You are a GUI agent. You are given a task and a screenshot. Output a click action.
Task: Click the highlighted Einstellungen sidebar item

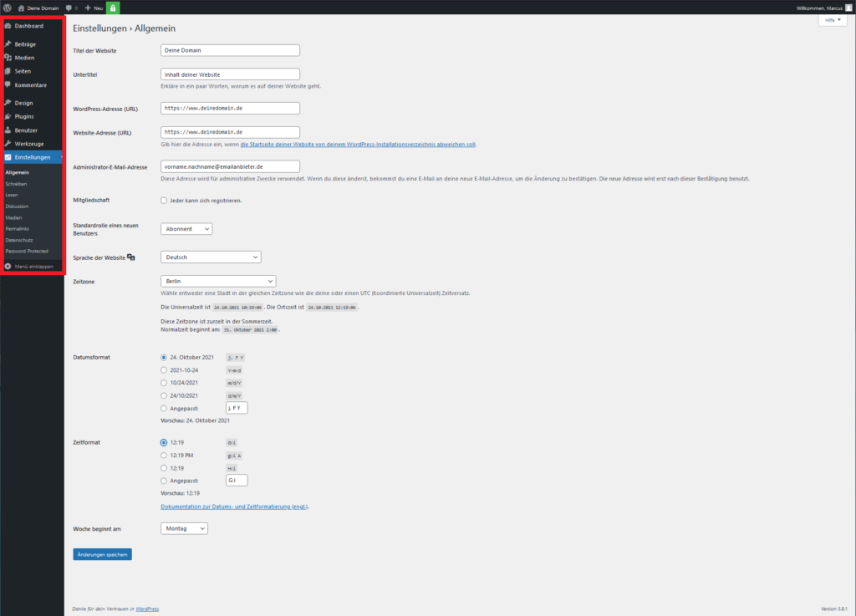point(31,157)
